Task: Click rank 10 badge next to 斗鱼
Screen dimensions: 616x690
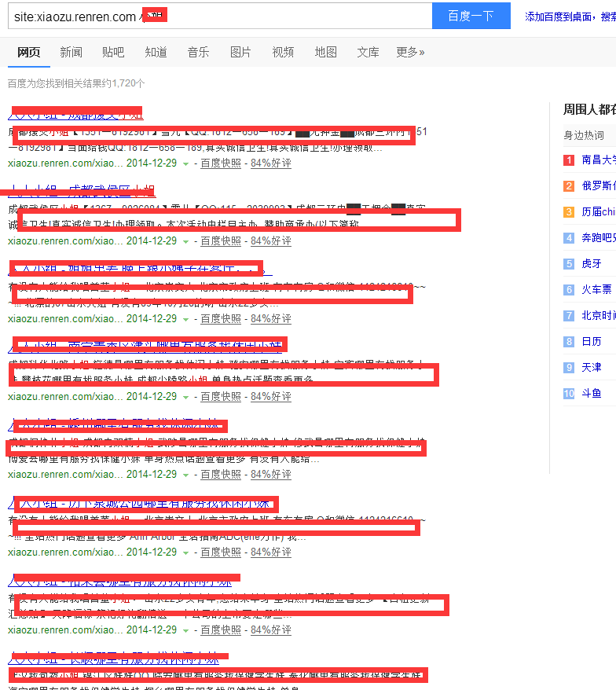Action: click(569, 394)
